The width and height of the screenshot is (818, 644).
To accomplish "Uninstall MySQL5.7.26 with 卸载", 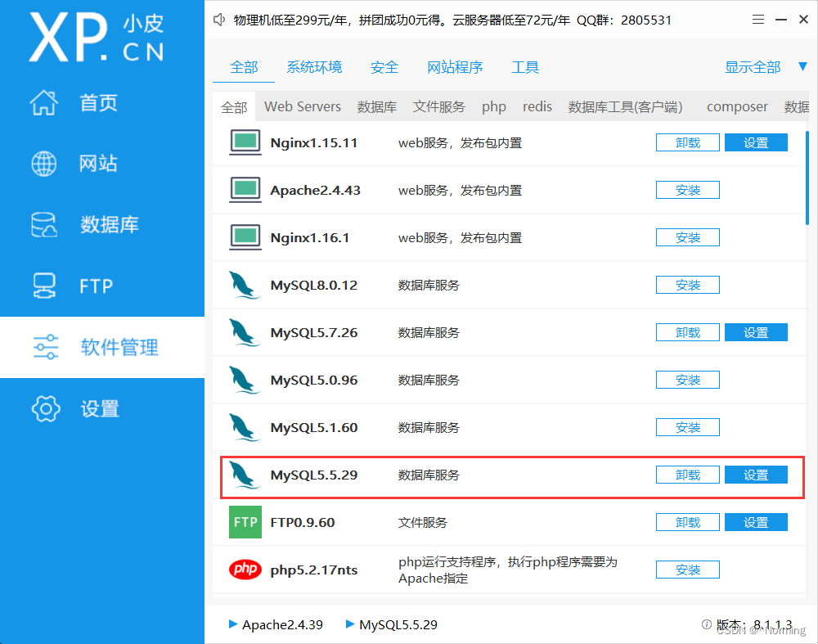I will tap(688, 332).
